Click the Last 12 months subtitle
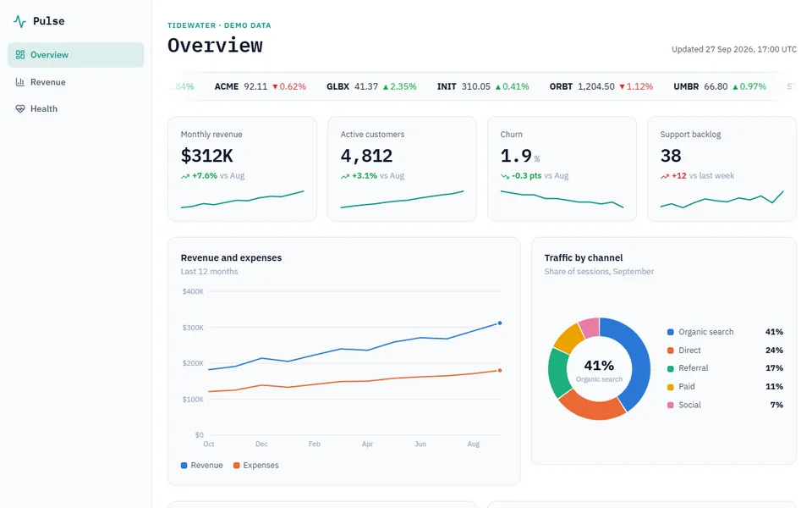812x508 pixels. (x=209, y=272)
